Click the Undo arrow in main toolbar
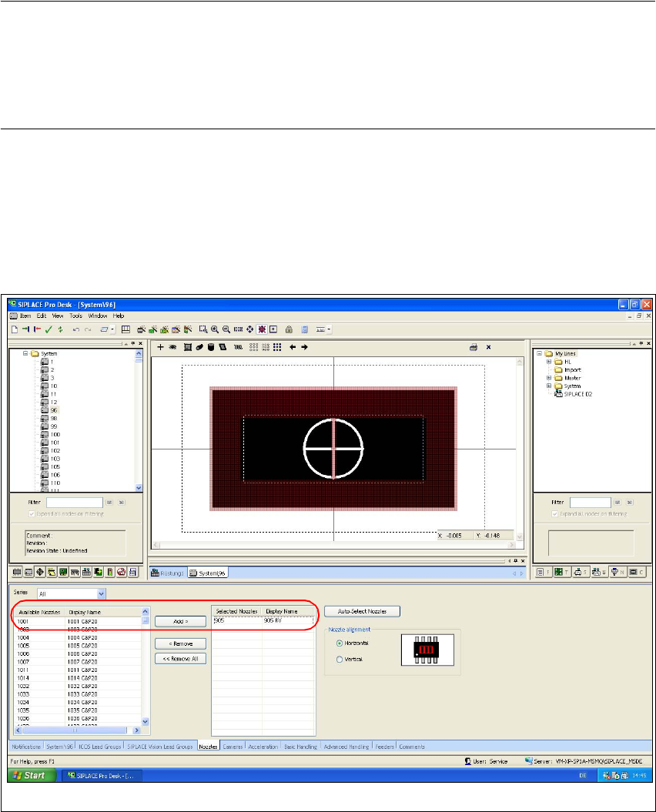Image resolution: width=656 pixels, height=812 pixels. (x=75, y=329)
